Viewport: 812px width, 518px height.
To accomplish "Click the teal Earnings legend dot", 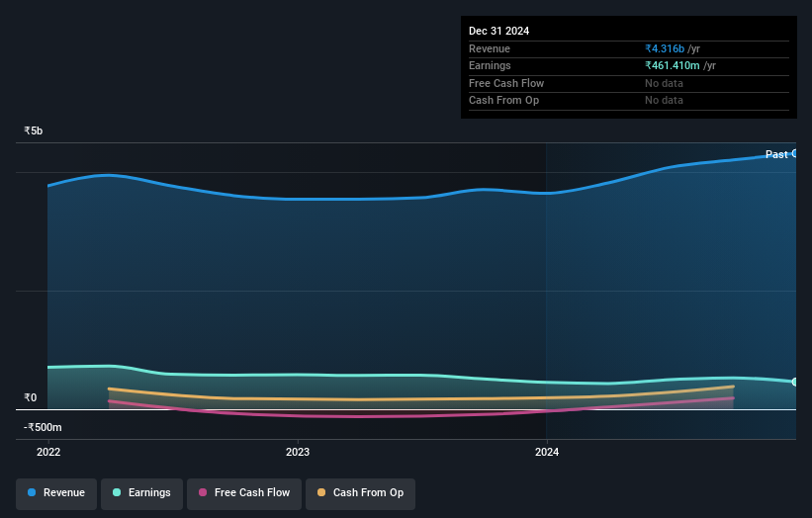I will click(117, 492).
